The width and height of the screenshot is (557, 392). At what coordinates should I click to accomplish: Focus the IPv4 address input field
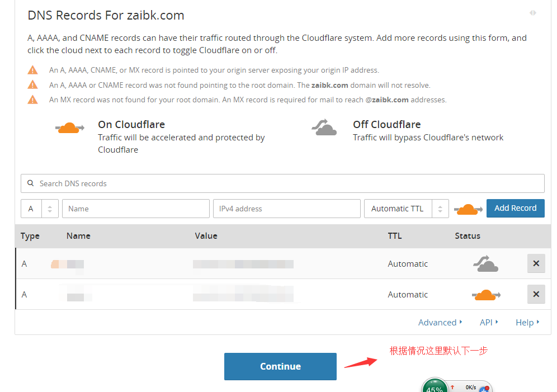[x=287, y=209]
